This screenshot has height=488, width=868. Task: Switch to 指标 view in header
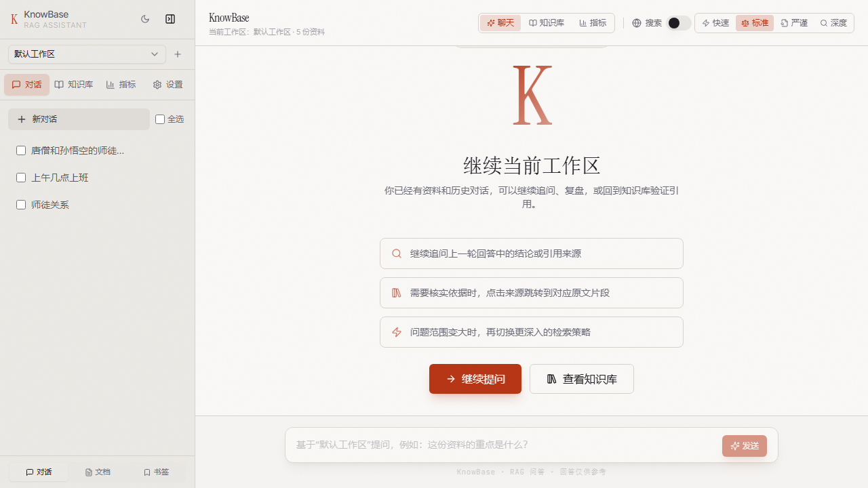coord(593,23)
